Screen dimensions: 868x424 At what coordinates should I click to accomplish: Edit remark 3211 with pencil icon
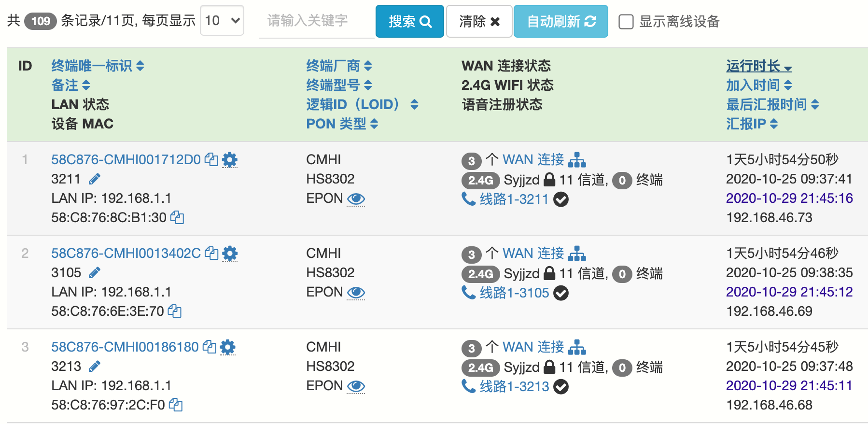(95, 179)
